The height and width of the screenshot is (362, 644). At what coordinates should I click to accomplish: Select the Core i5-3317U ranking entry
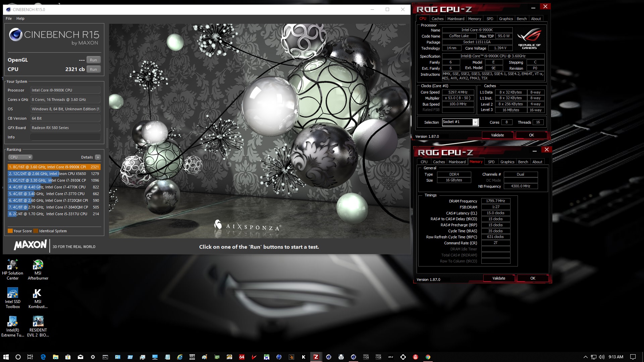click(x=54, y=214)
